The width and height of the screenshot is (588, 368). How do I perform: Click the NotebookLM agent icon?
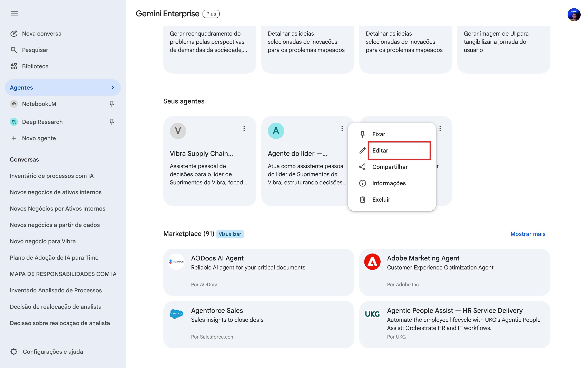pos(14,104)
